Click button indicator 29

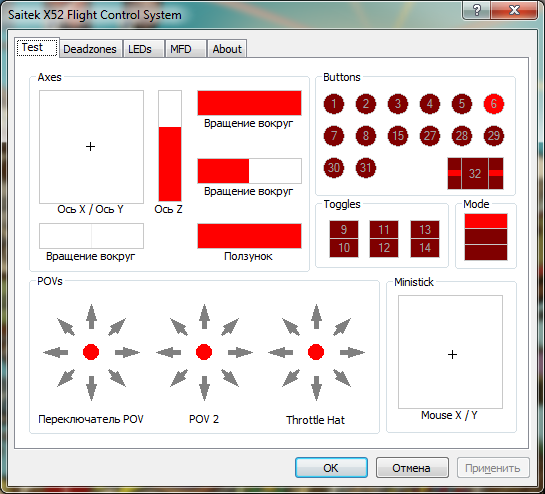click(x=494, y=136)
